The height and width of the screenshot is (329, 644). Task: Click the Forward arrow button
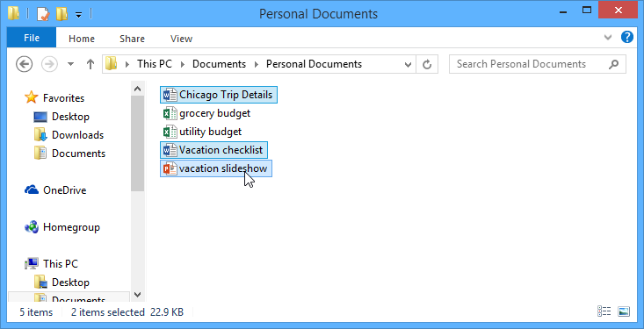point(50,64)
